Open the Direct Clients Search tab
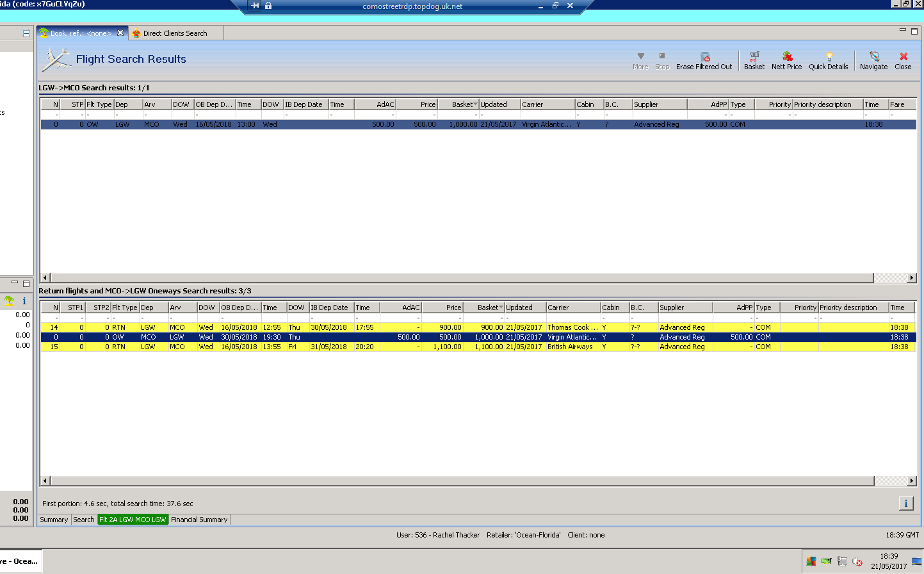Screen dimensions: 924x574 point(175,33)
